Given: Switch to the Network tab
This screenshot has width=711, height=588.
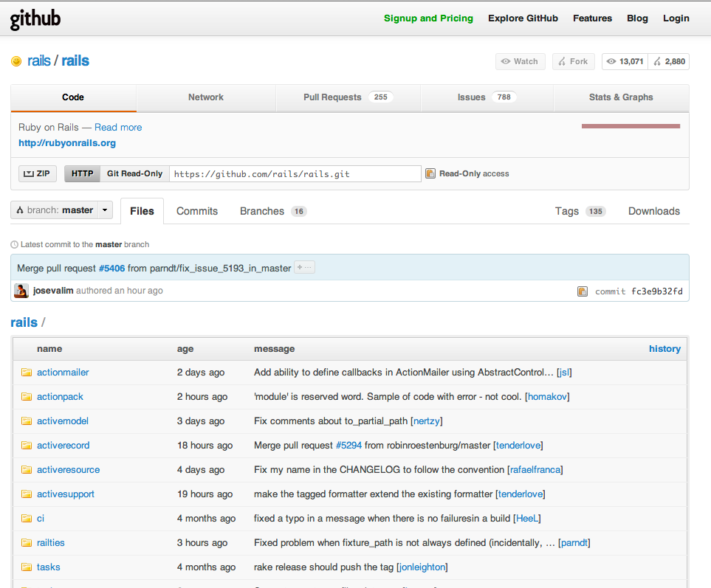Looking at the screenshot, I should (206, 97).
